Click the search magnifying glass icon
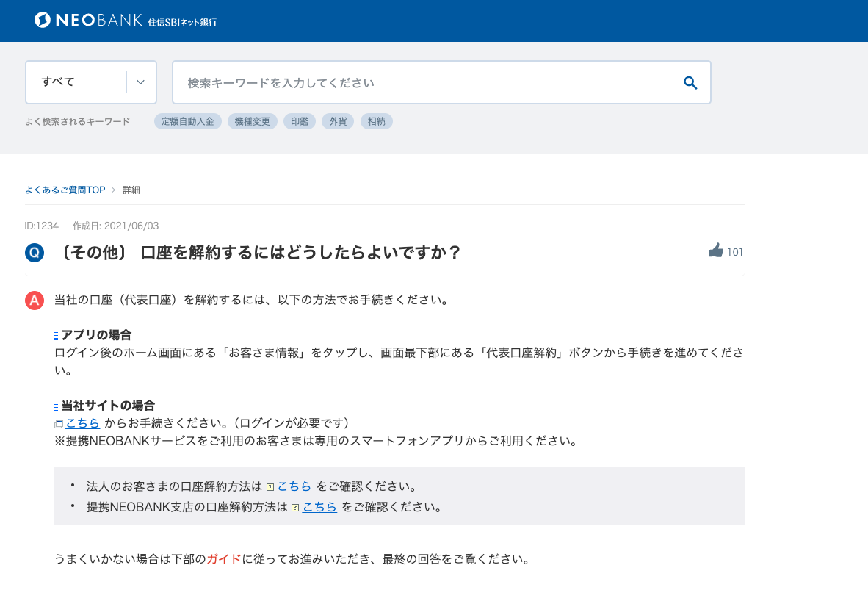The image size is (868, 590). [x=690, y=82]
